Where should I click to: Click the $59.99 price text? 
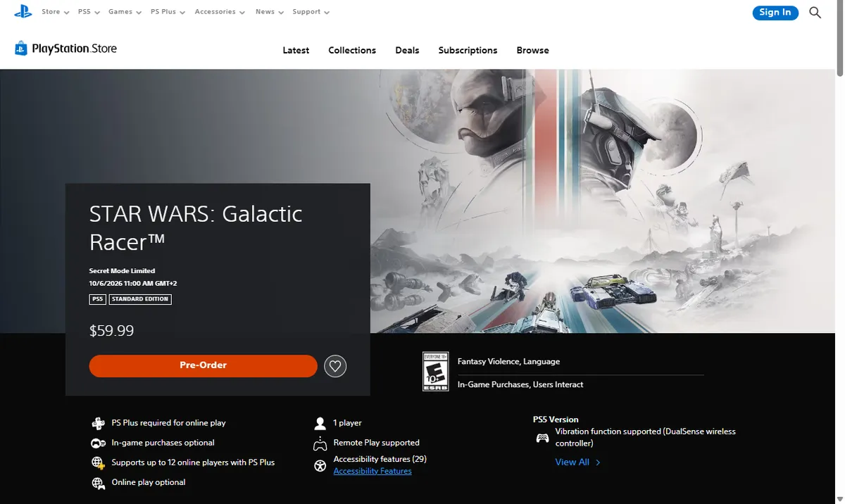click(x=111, y=330)
